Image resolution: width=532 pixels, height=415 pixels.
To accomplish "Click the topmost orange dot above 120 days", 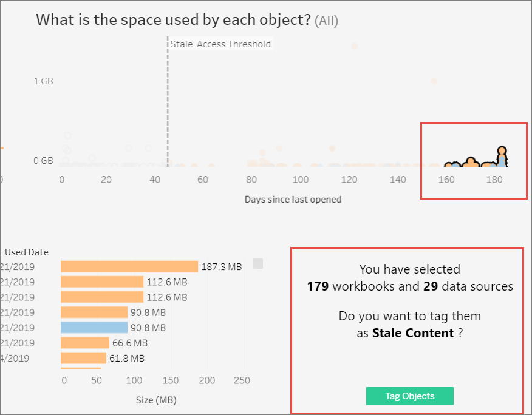I will (354, 46).
